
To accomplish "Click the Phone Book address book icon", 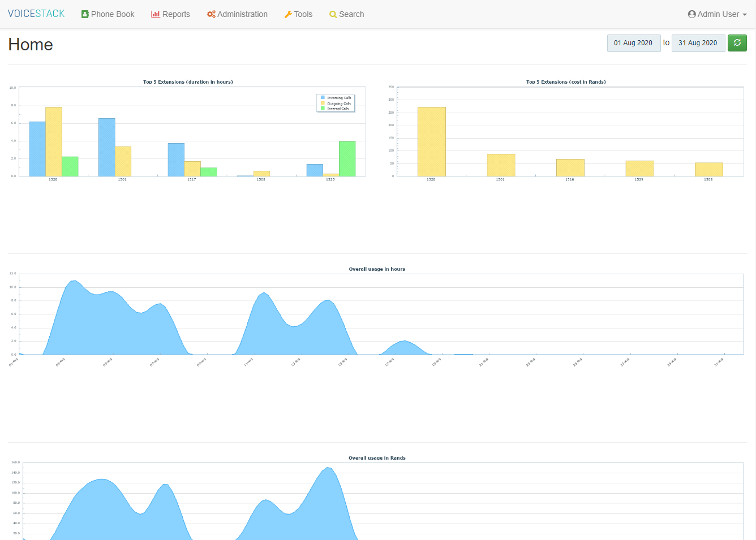I will click(85, 14).
